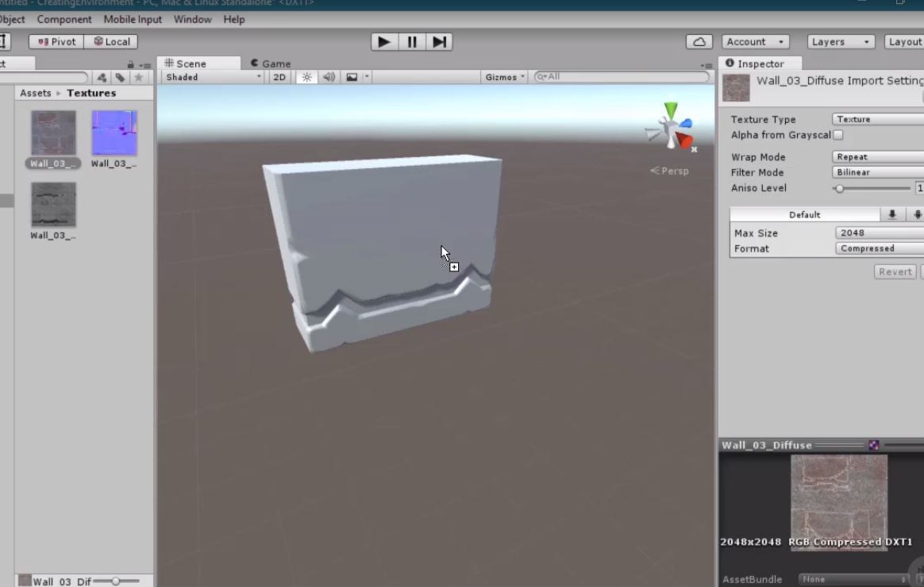Select the favorites star icon in Project panel
The height and width of the screenshot is (587, 924).
tap(138, 77)
